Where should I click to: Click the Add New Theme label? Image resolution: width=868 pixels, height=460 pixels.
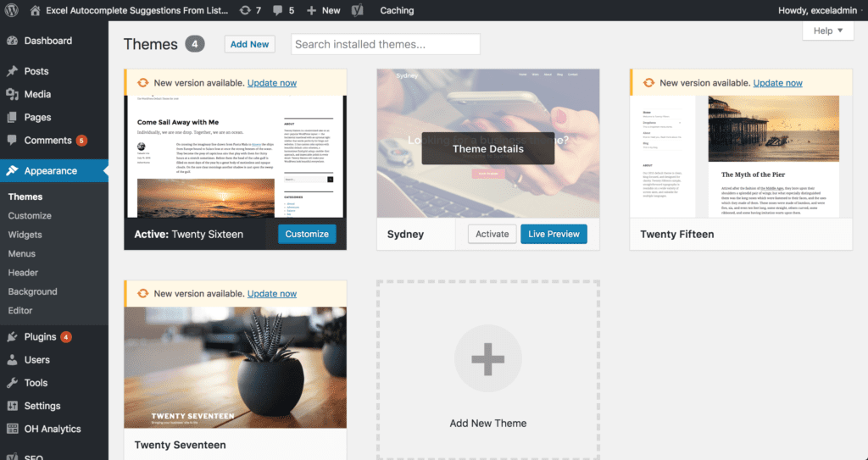487,423
